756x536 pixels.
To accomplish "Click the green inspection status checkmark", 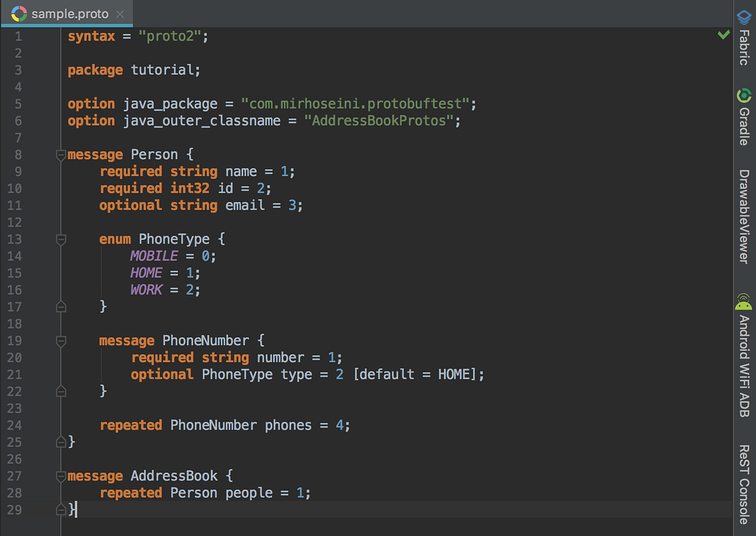I will (x=724, y=34).
